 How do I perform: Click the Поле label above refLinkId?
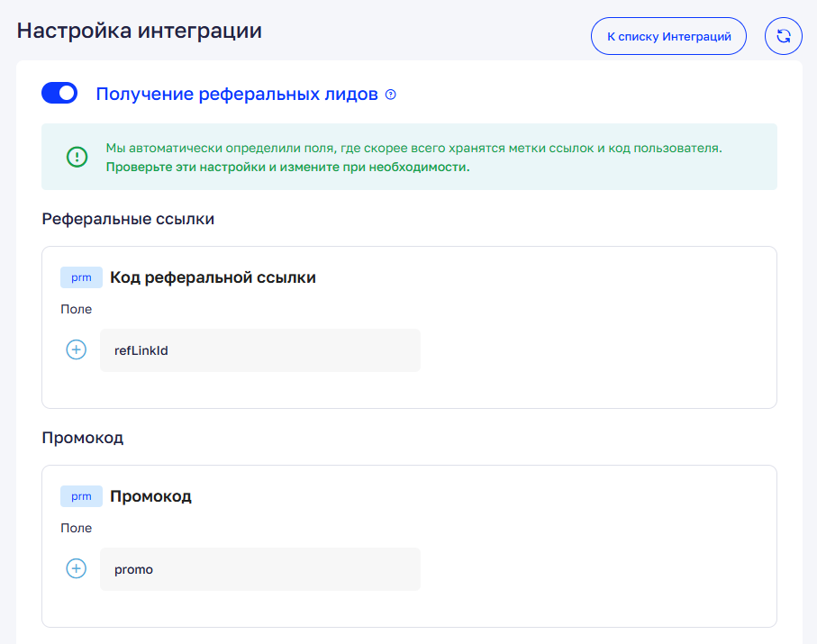click(x=77, y=309)
